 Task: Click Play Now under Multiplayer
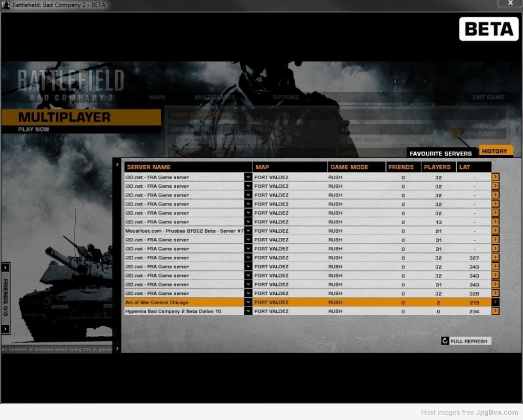[33, 129]
